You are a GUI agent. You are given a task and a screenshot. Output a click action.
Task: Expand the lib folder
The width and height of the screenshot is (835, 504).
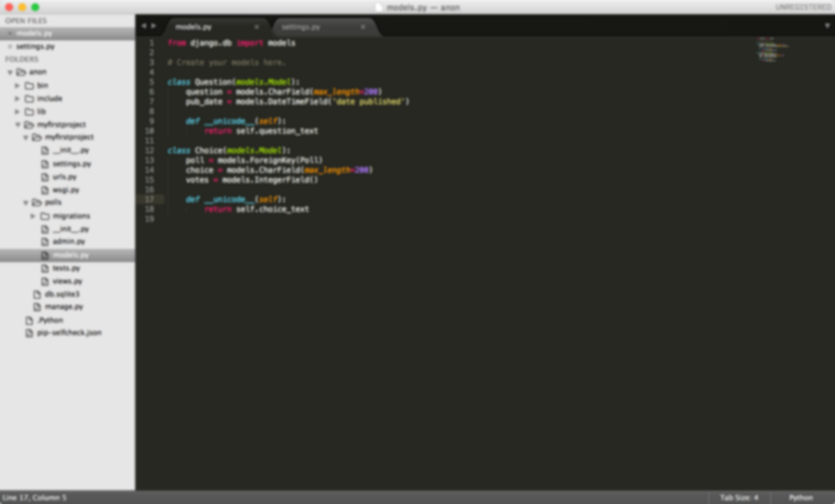tap(17, 111)
